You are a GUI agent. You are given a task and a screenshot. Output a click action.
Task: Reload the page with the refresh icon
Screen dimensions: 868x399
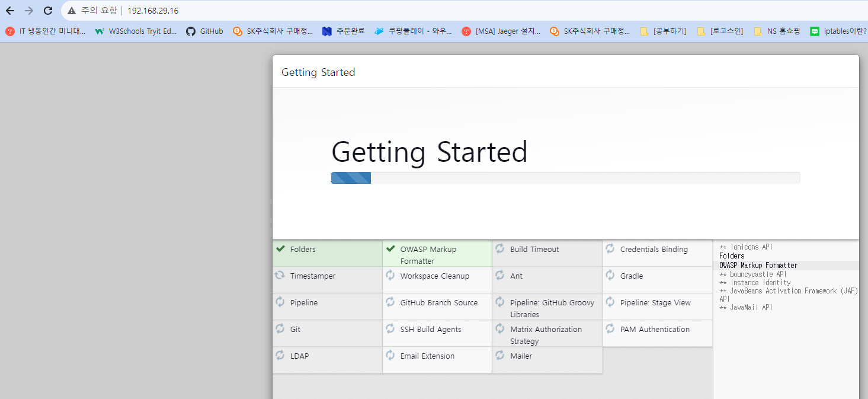(x=49, y=11)
